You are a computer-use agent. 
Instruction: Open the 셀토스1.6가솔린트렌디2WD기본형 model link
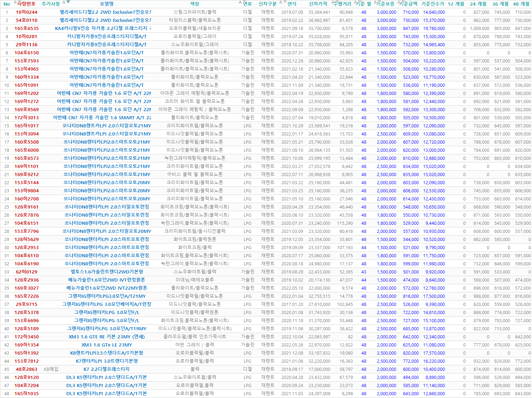[x=107, y=272]
